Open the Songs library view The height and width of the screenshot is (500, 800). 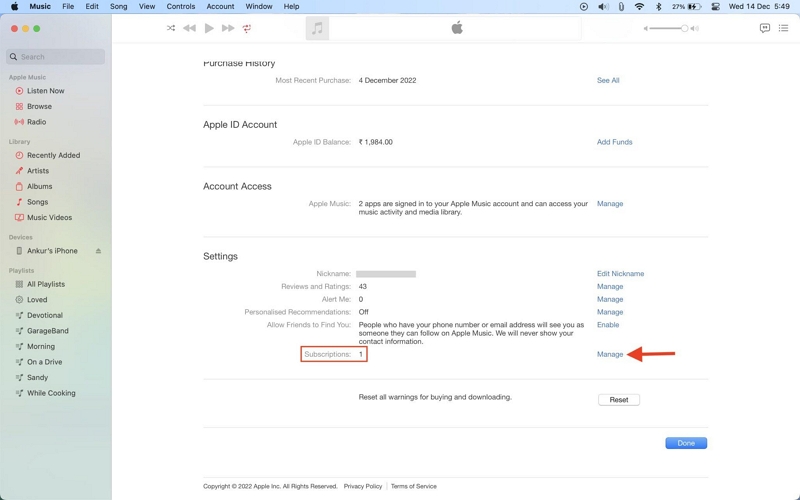tap(37, 202)
